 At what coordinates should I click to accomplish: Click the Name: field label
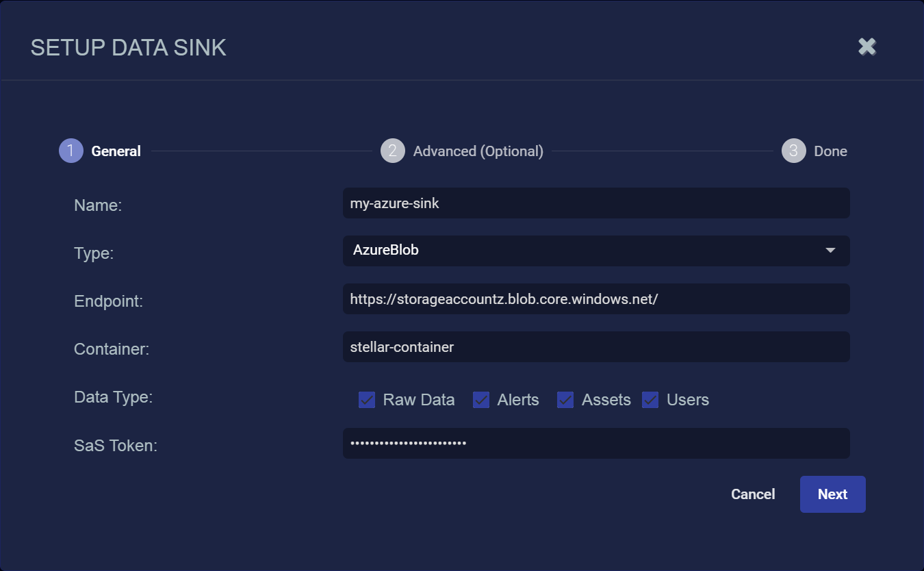click(x=98, y=205)
